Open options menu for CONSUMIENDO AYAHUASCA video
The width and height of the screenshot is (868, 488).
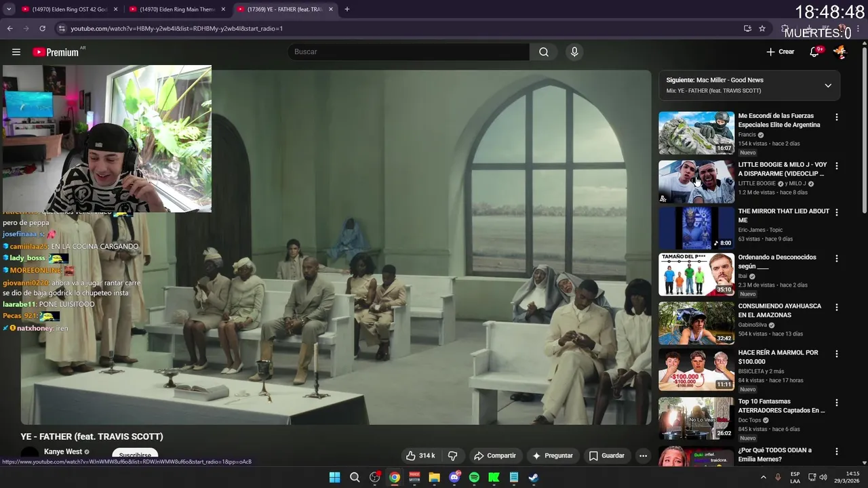[836, 307]
